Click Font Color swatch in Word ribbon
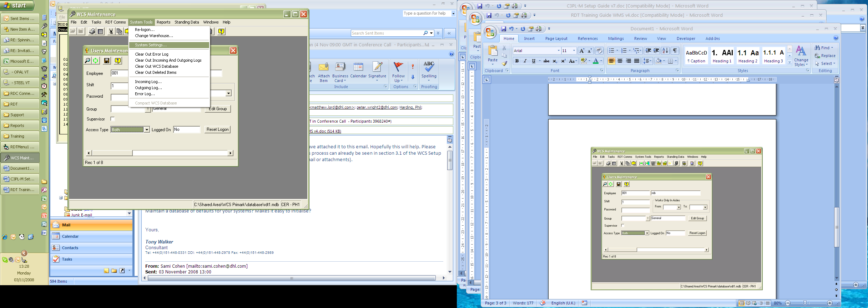 pos(595,61)
